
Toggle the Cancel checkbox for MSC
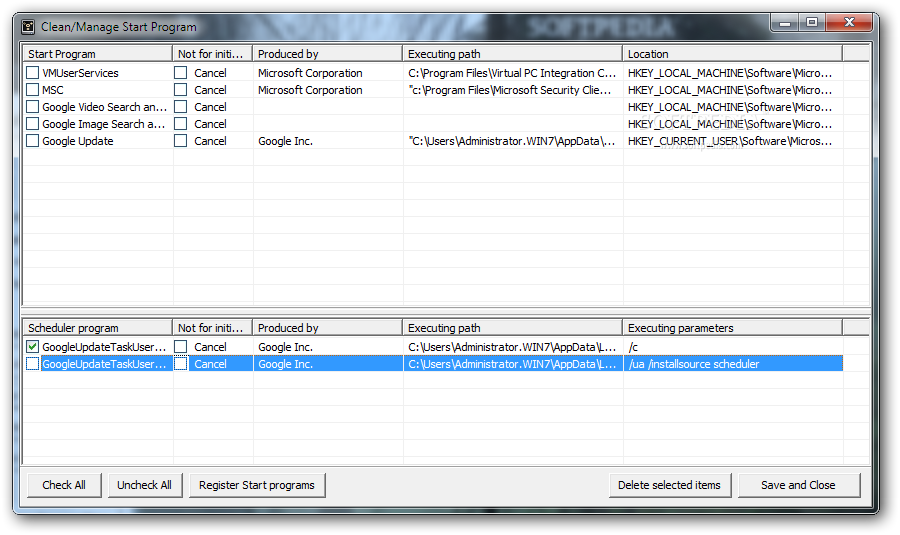[181, 90]
